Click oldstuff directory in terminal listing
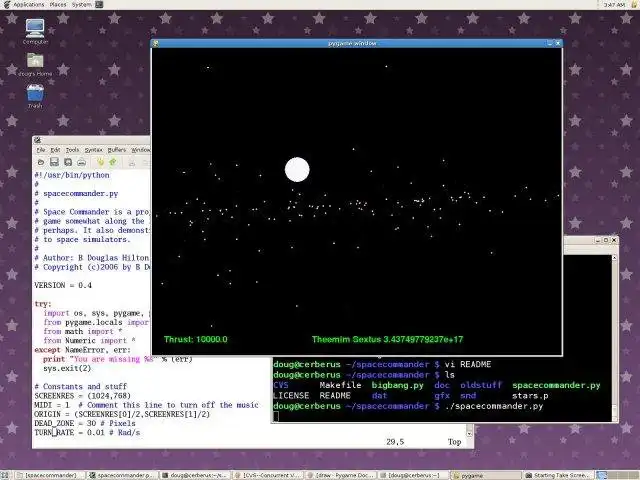This screenshot has width=640, height=480. click(x=481, y=385)
